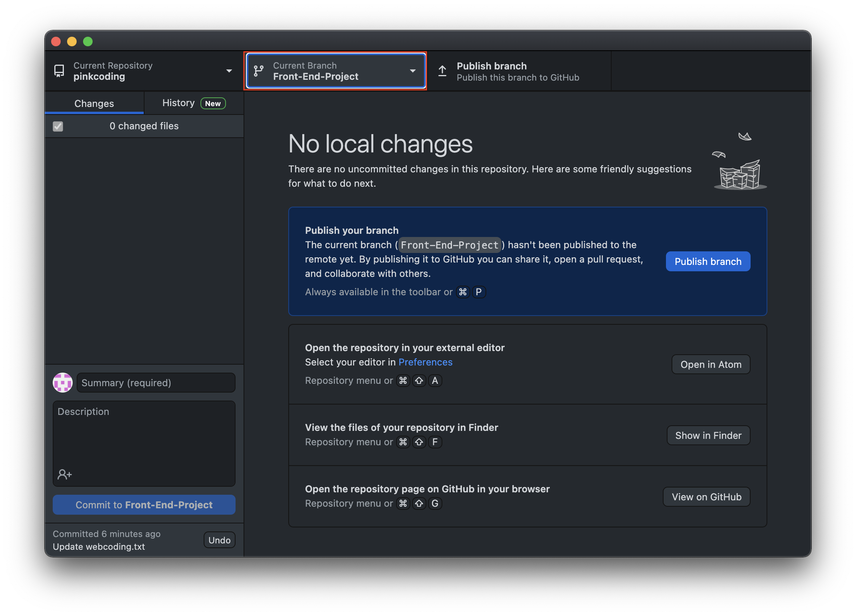Click the Show in Finder button

coord(708,435)
